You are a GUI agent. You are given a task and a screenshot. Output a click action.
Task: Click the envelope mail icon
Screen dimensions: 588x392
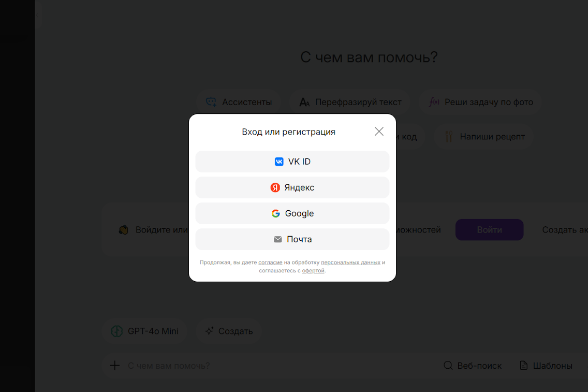(278, 239)
